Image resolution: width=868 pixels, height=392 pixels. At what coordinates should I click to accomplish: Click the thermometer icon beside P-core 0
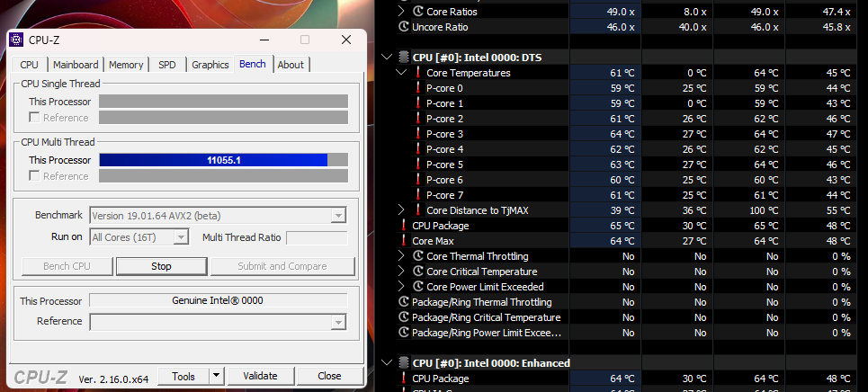coord(418,88)
